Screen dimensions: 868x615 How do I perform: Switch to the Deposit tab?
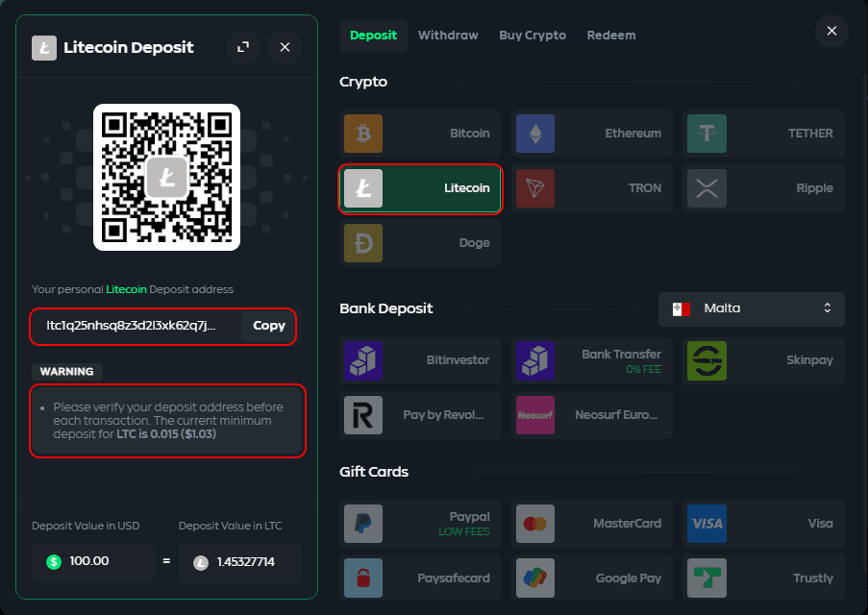click(373, 36)
